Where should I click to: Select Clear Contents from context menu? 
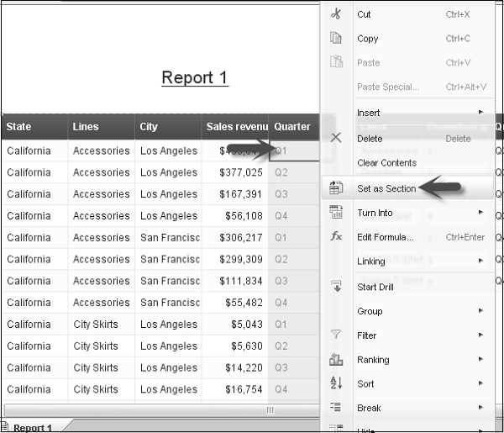click(x=386, y=163)
